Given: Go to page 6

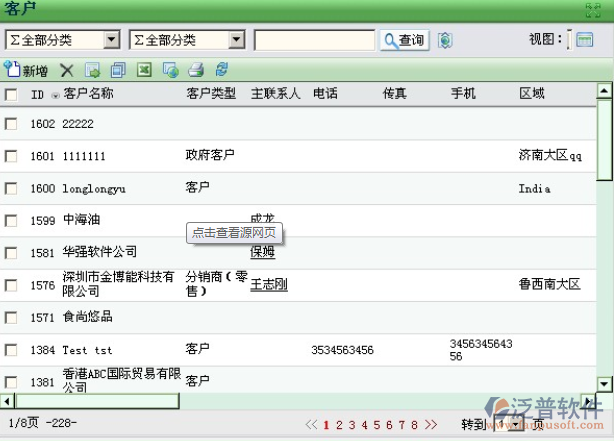Looking at the screenshot, I should tap(389, 425).
